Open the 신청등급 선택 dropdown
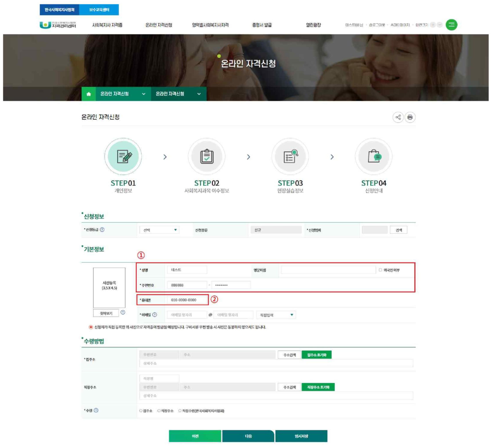The width and height of the screenshot is (492, 448). coord(159,230)
